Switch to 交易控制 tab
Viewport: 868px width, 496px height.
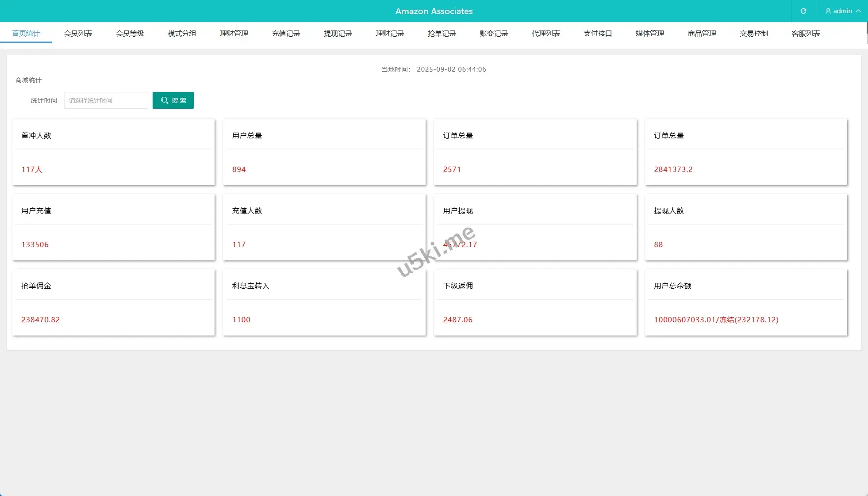tap(754, 34)
